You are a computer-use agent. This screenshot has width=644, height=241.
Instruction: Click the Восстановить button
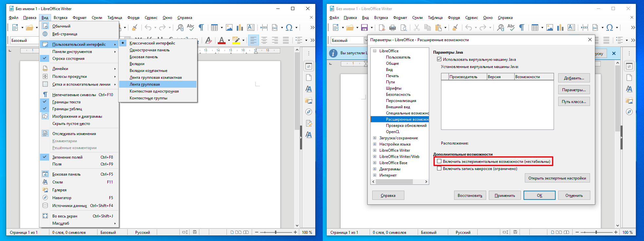[470, 195]
